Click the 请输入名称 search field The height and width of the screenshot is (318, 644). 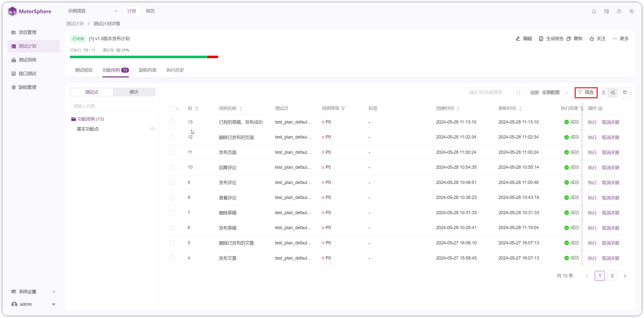pos(113,106)
